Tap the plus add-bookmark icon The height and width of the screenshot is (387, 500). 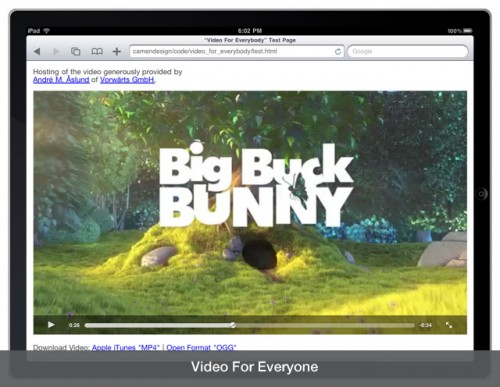(x=116, y=51)
